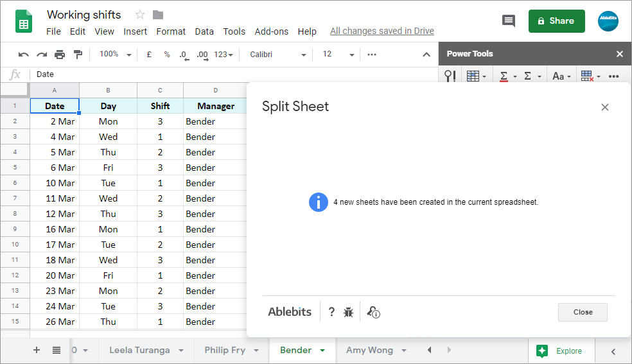Select column C header

tap(160, 90)
